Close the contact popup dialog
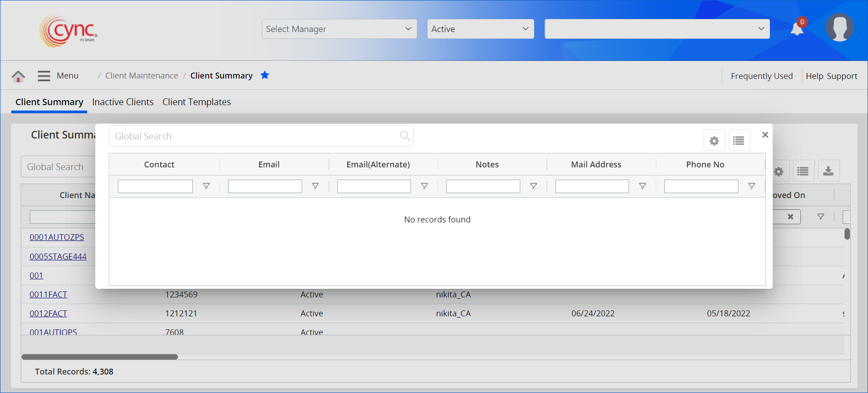 [x=765, y=135]
